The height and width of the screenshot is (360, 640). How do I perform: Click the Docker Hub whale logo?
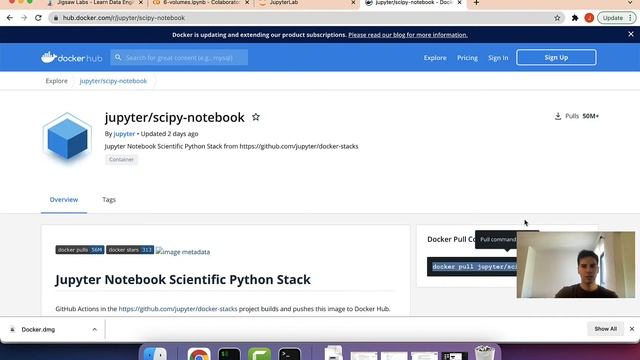click(71, 58)
